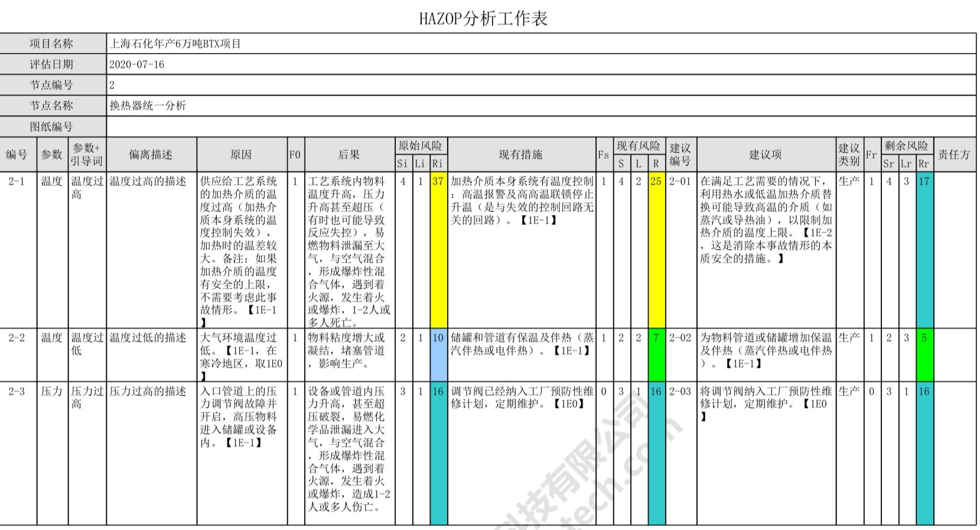This screenshot has width=980, height=530.
Task: Click suggestion number 2-01
Action: tap(681, 250)
